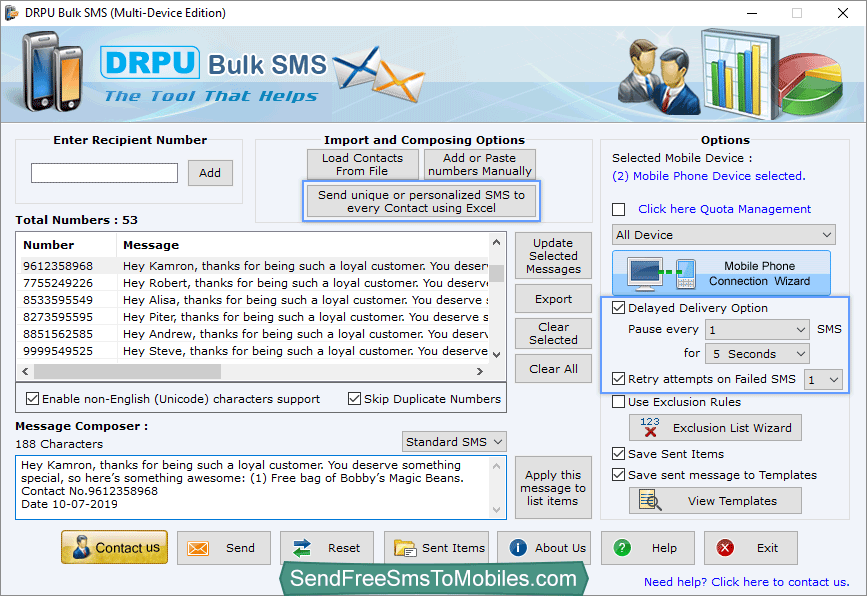The height and width of the screenshot is (596, 867).
Task: Click the Sent Items folder icon
Action: point(405,548)
